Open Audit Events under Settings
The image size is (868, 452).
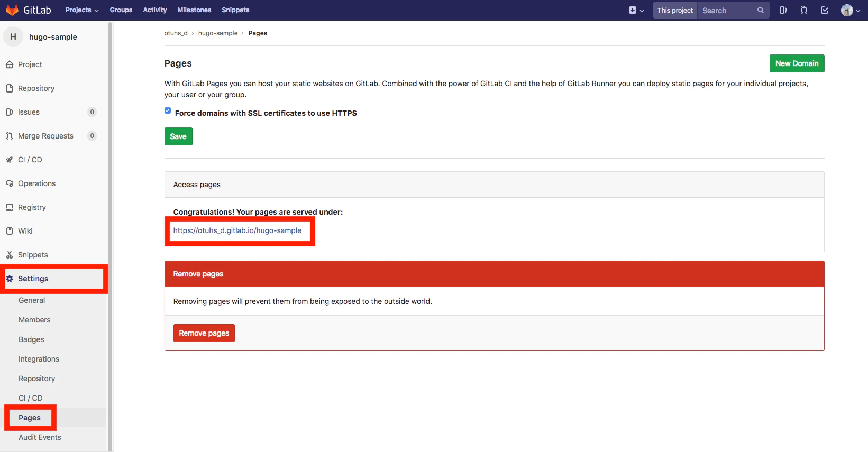[x=40, y=437]
